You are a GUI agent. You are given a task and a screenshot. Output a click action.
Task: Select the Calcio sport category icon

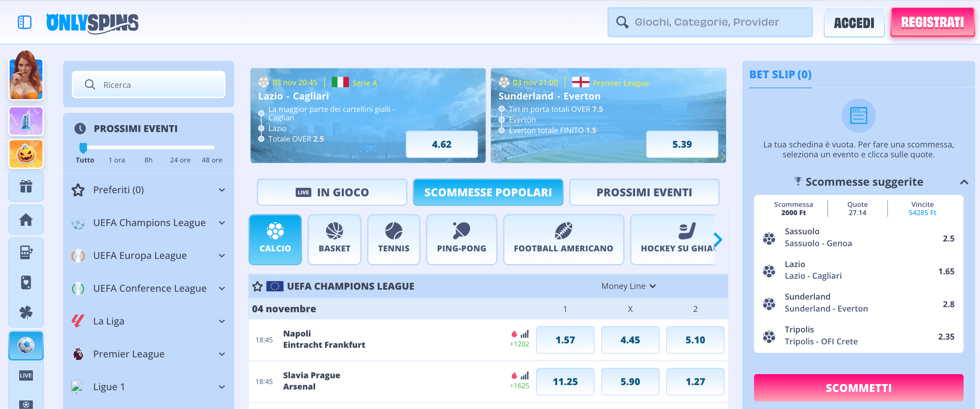click(x=275, y=239)
